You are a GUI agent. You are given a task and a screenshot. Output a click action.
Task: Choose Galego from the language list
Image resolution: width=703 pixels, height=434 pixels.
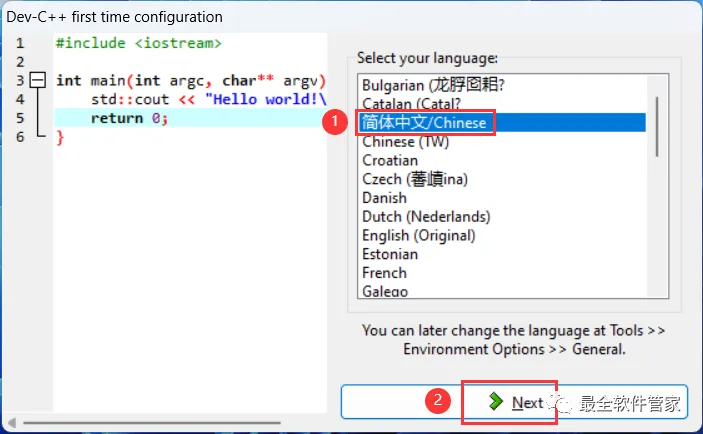[x=502, y=291]
